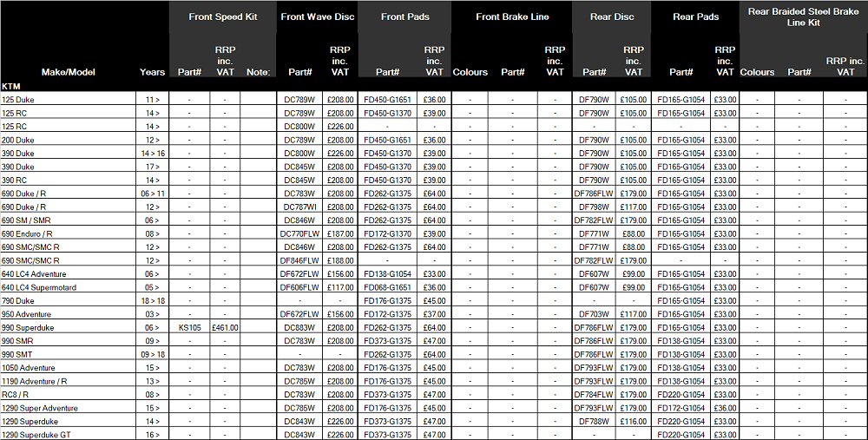Select front disc part DC883W

pyautogui.click(x=299, y=328)
